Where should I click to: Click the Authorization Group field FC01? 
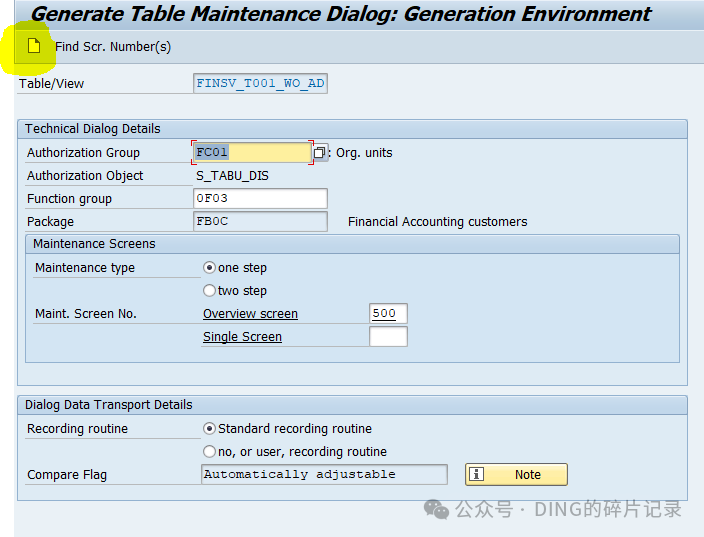pos(252,153)
